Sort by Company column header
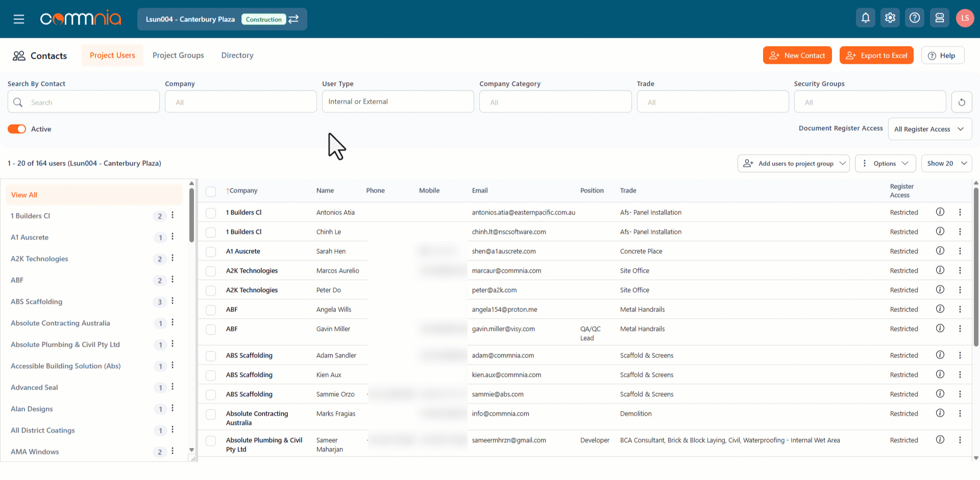 242,190
